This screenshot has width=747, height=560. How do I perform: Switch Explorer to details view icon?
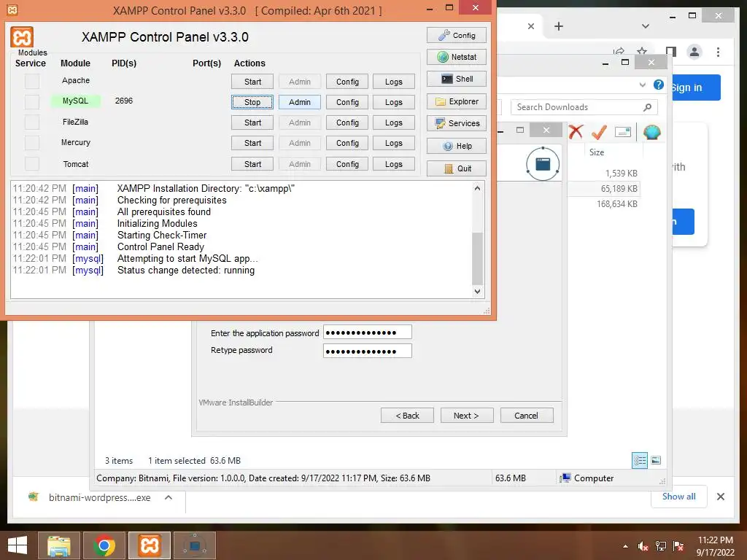coord(639,460)
